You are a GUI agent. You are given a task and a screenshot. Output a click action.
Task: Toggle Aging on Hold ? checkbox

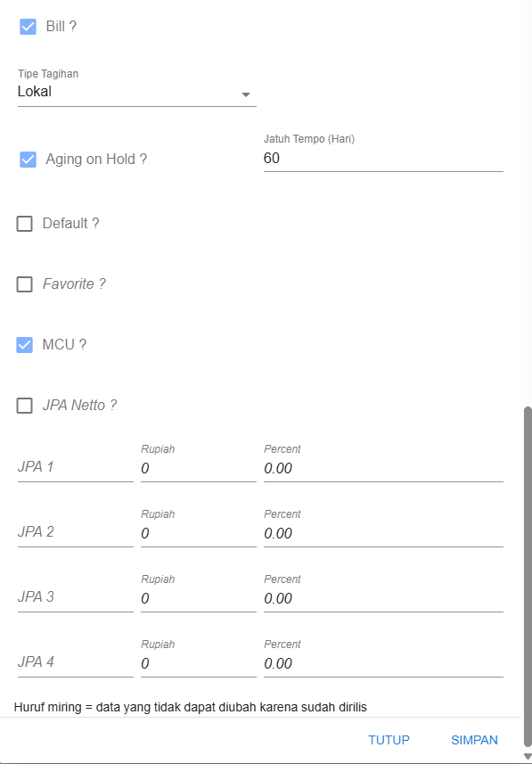(28, 160)
